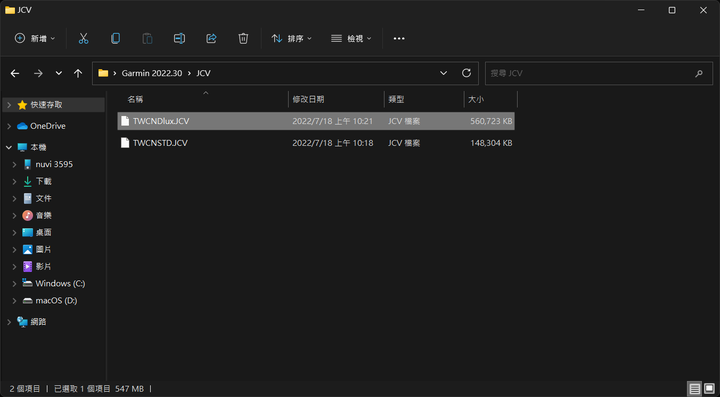Go forward with the right arrow
The height and width of the screenshot is (397, 720).
[38, 73]
